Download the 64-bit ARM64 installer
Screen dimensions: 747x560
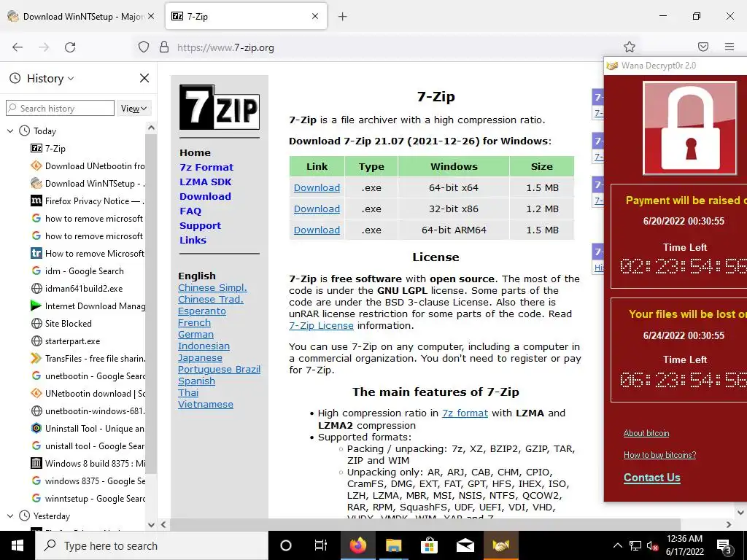(x=317, y=230)
